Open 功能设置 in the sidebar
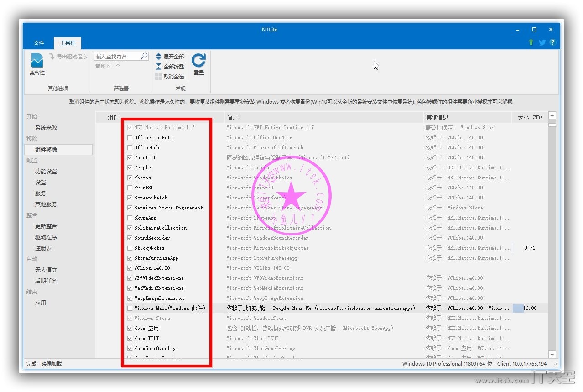Image resolution: width=583 pixels, height=392 pixels. tap(46, 172)
